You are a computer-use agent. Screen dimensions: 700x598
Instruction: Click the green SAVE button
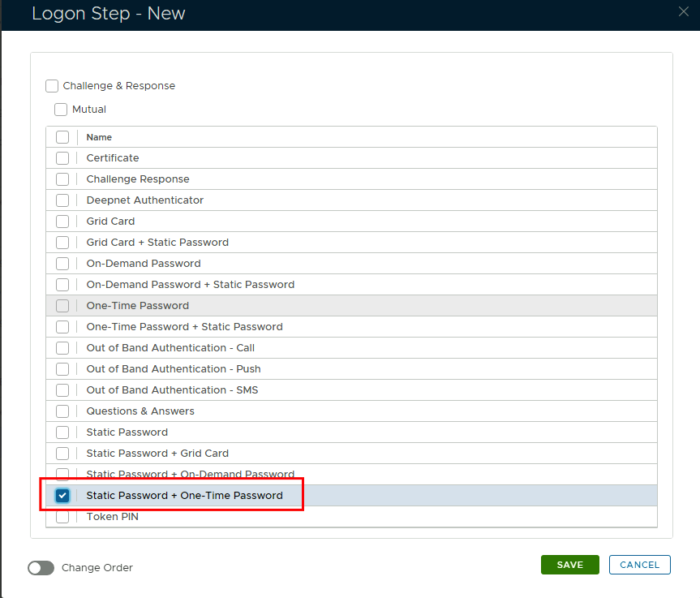pos(569,565)
